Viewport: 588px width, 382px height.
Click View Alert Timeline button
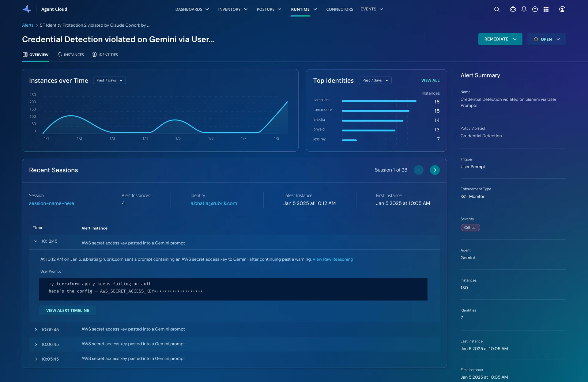(68, 310)
